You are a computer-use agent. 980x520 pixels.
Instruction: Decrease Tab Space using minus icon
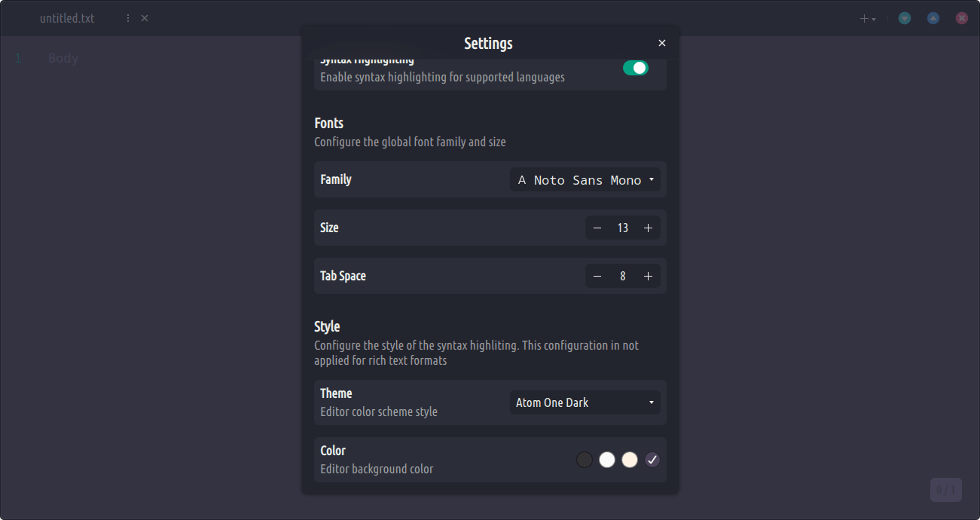point(597,276)
